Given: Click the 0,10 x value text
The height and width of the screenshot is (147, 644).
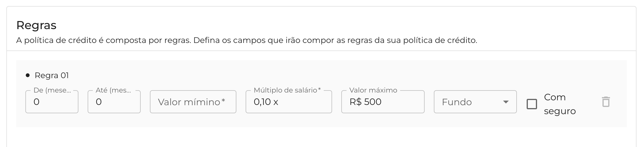Looking at the screenshot, I should point(266,102).
